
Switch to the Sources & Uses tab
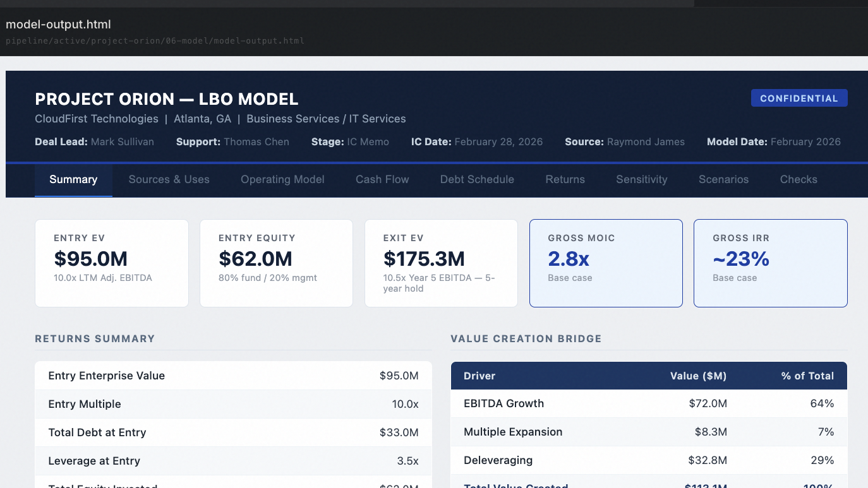coord(169,179)
